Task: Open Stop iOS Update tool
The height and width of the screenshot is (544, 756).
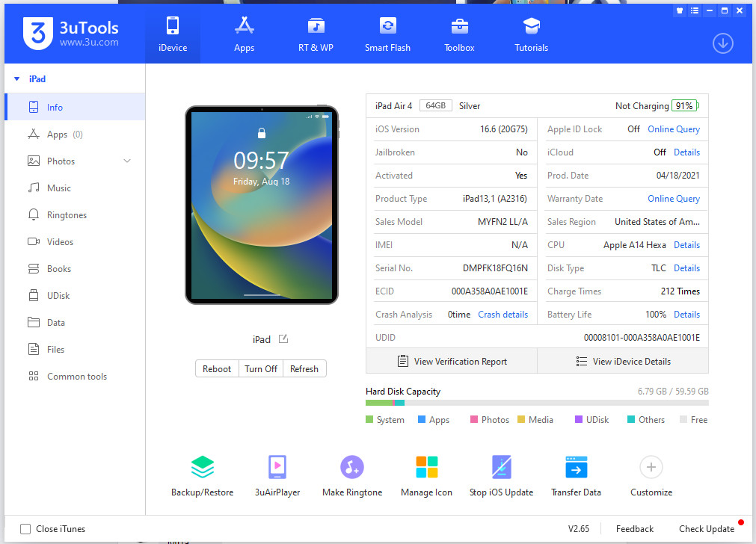Action: [502, 476]
